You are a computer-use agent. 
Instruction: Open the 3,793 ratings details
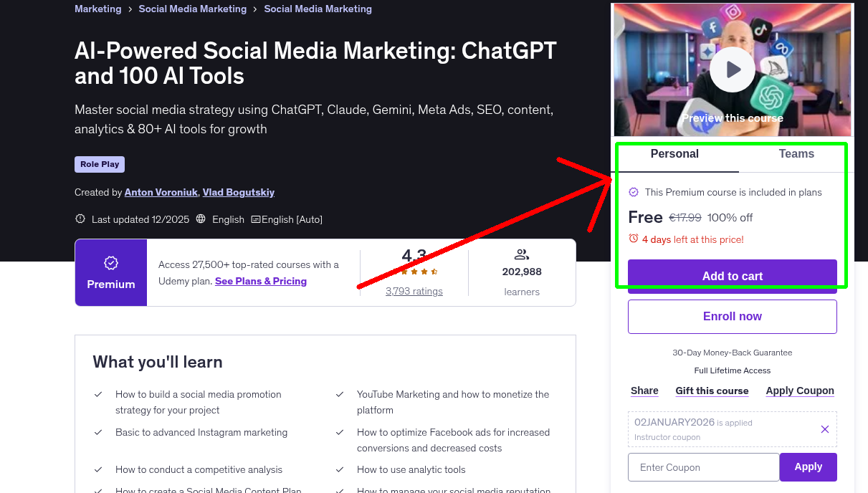pyautogui.click(x=414, y=291)
